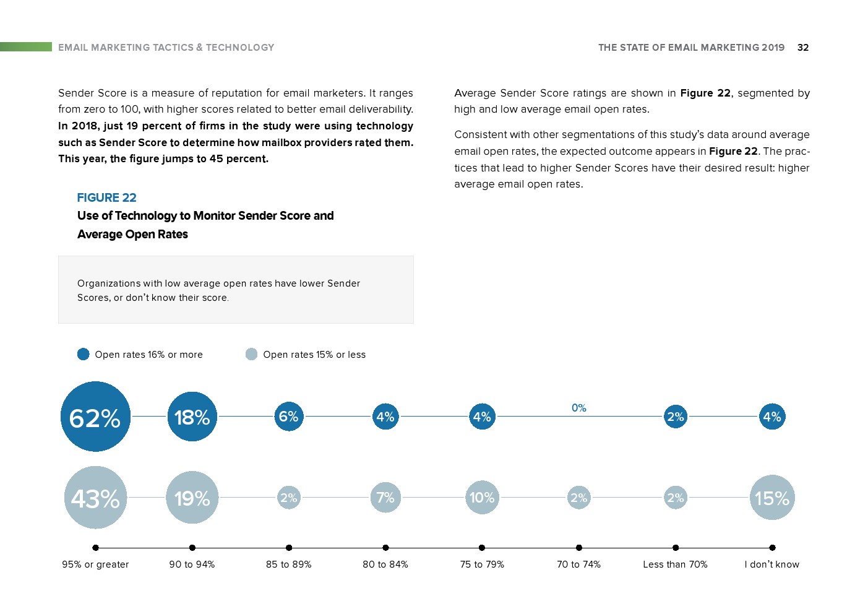Click the grey callout box about low open rates
The height and width of the screenshot is (614, 868).
(x=236, y=290)
